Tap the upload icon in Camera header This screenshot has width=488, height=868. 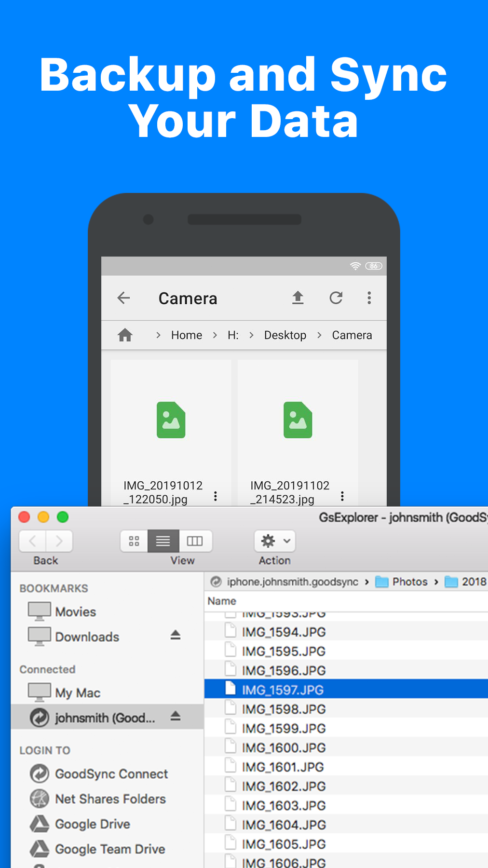coord(298,298)
